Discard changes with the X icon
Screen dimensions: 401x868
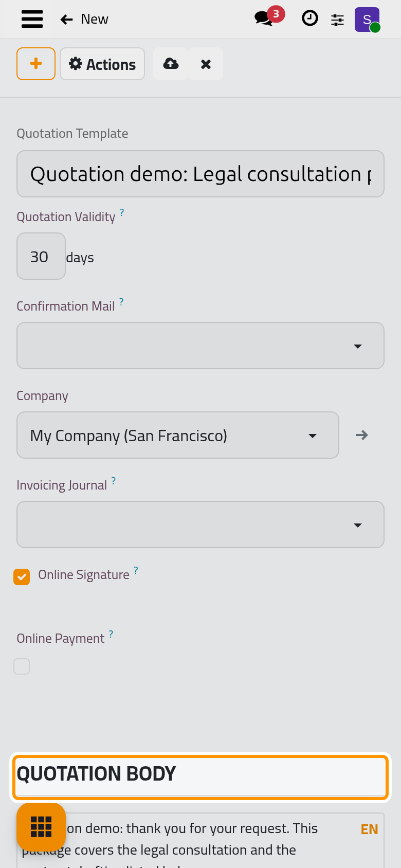pos(206,64)
